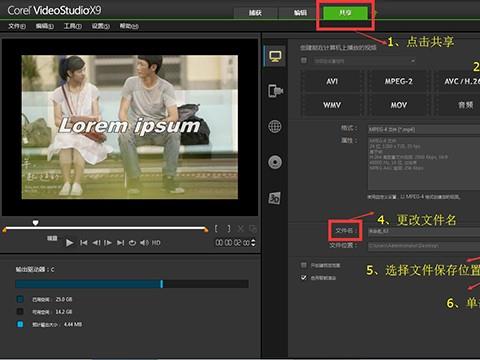Screen dimensions: 480x360
Task: Open the 文件 (File) menu
Action: click(17, 26)
